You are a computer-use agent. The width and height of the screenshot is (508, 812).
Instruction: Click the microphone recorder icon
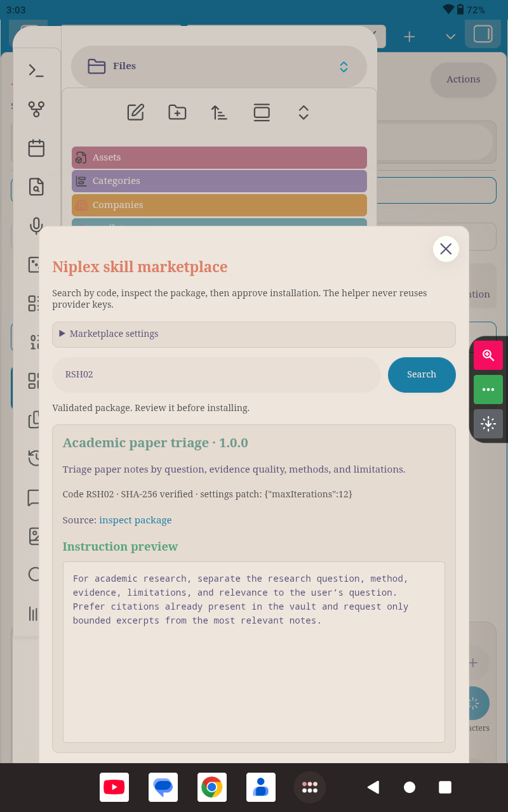pos(36,226)
